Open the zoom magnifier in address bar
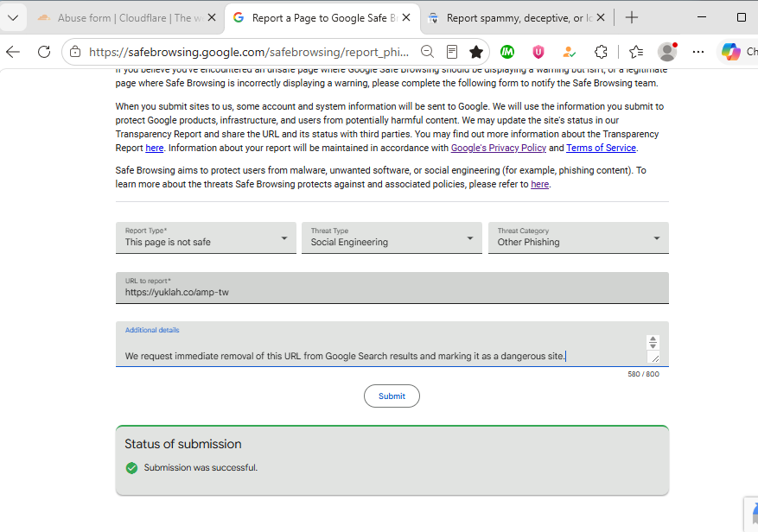Screen dimensions: 758x532 point(427,52)
